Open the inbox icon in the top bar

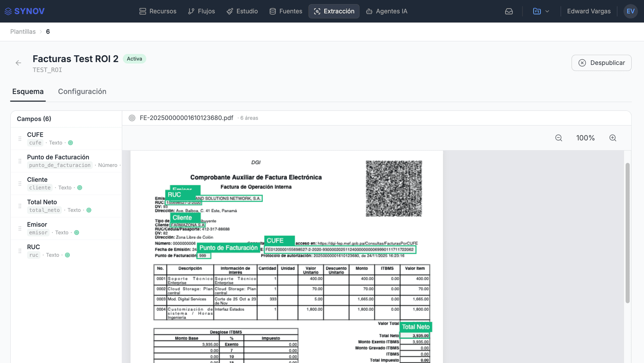[509, 11]
